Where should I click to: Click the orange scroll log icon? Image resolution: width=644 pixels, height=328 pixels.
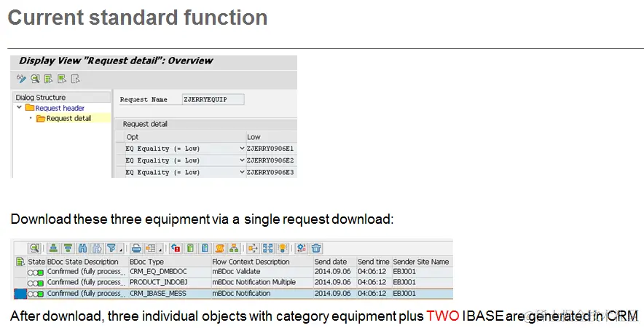click(220, 249)
